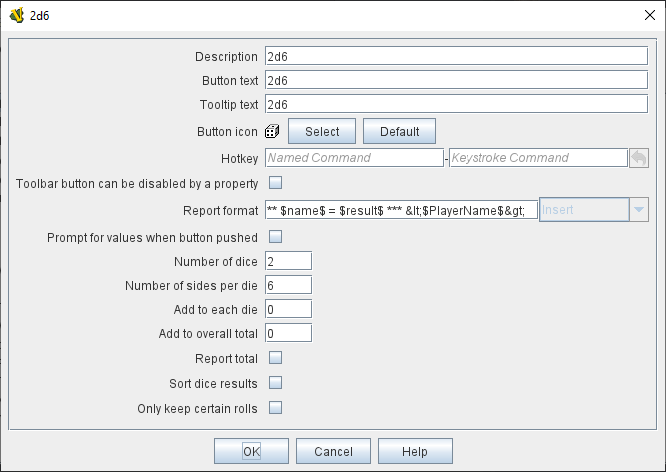Open Help for dice button
The height and width of the screenshot is (472, 666).
point(415,451)
